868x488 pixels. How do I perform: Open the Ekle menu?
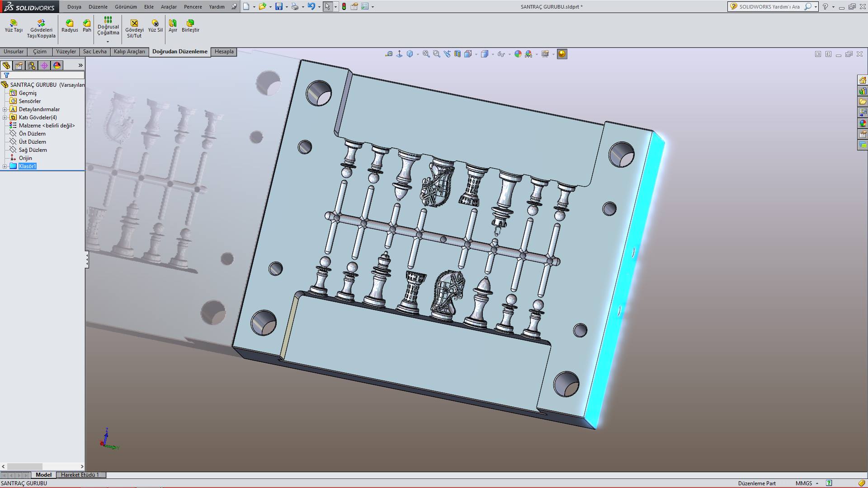pos(149,7)
